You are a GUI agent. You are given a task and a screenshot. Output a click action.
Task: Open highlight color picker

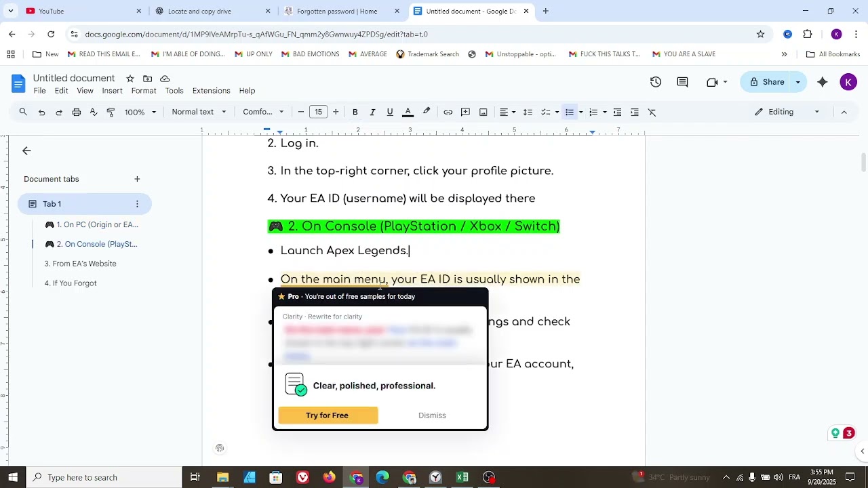tap(427, 112)
